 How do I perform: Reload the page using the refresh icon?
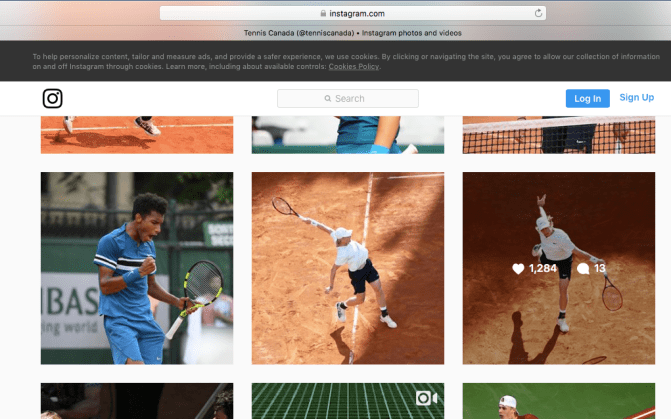click(539, 13)
